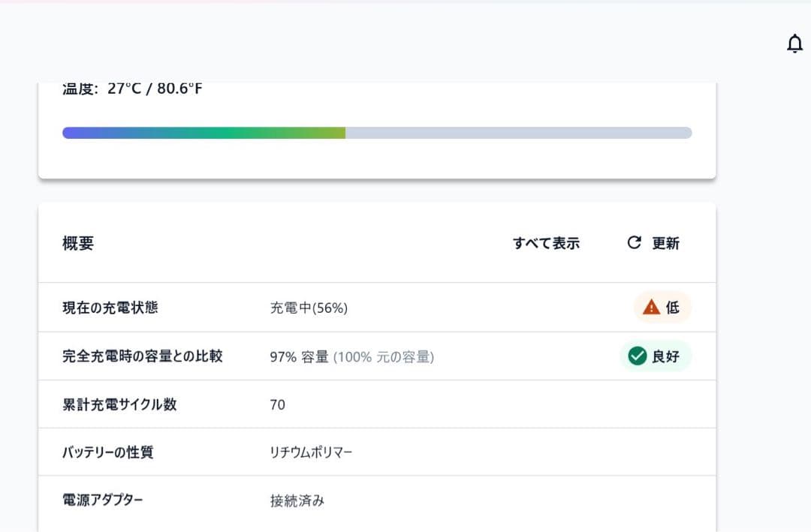The image size is (811, 532).
Task: Click the refresh icon beside 更新
Action: pos(635,242)
